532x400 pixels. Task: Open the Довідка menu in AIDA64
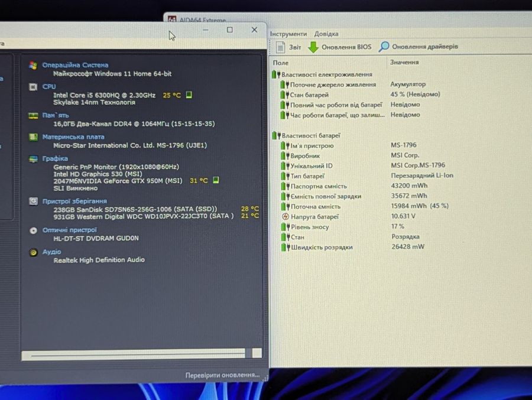[x=326, y=34]
